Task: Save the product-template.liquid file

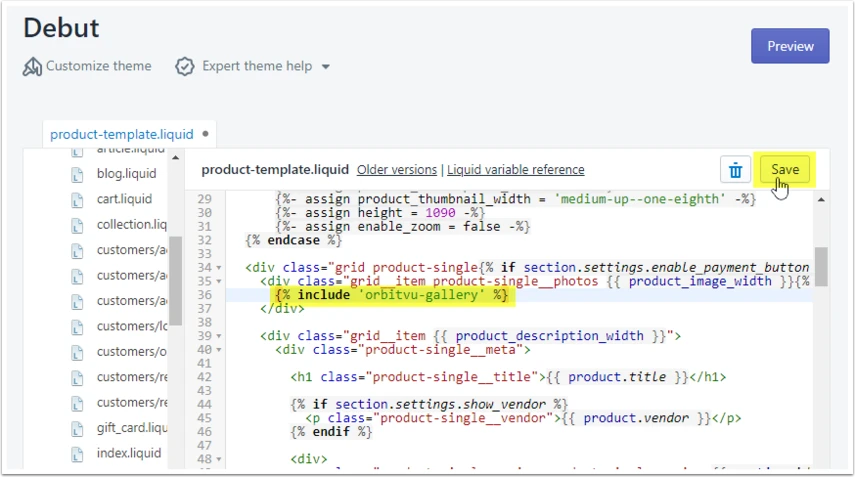Action: [x=785, y=170]
